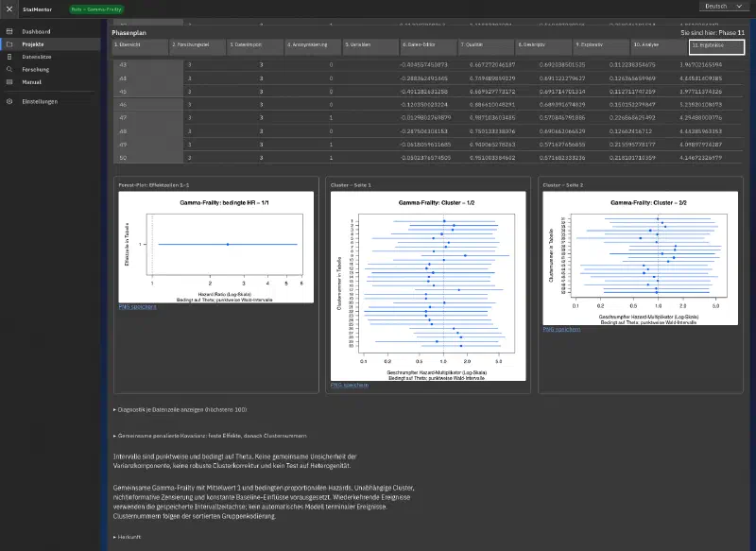Expand Diagnostik je Datenzeile anzeigen

180,410
